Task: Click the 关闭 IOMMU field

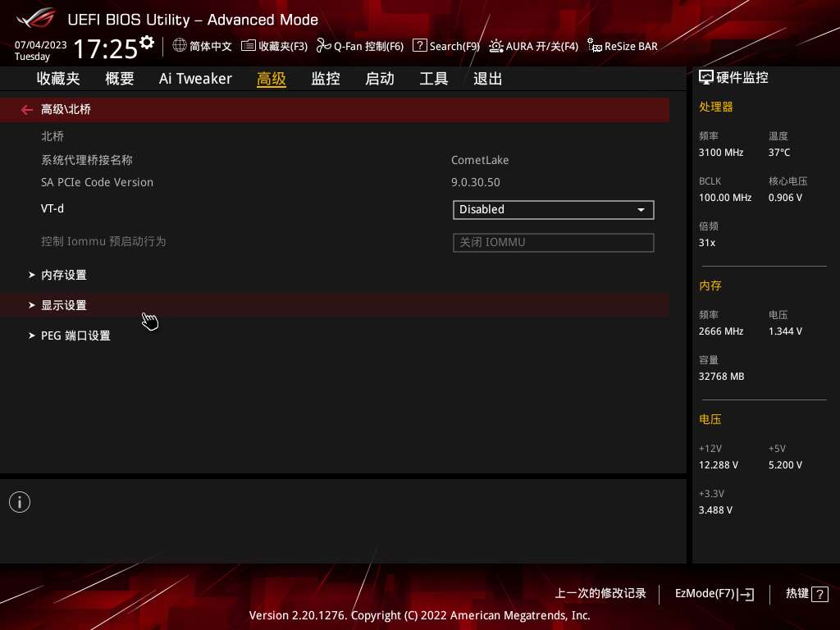Action: point(554,243)
